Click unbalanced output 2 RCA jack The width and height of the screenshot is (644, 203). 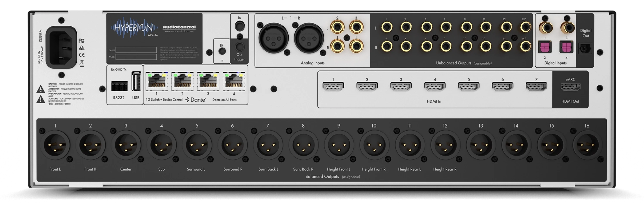tap(387, 46)
